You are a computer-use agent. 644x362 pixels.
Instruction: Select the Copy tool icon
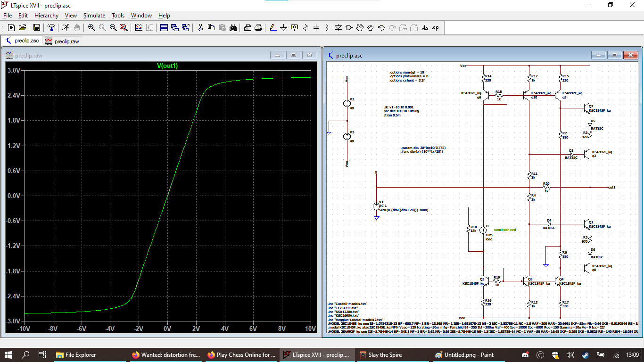(x=211, y=28)
